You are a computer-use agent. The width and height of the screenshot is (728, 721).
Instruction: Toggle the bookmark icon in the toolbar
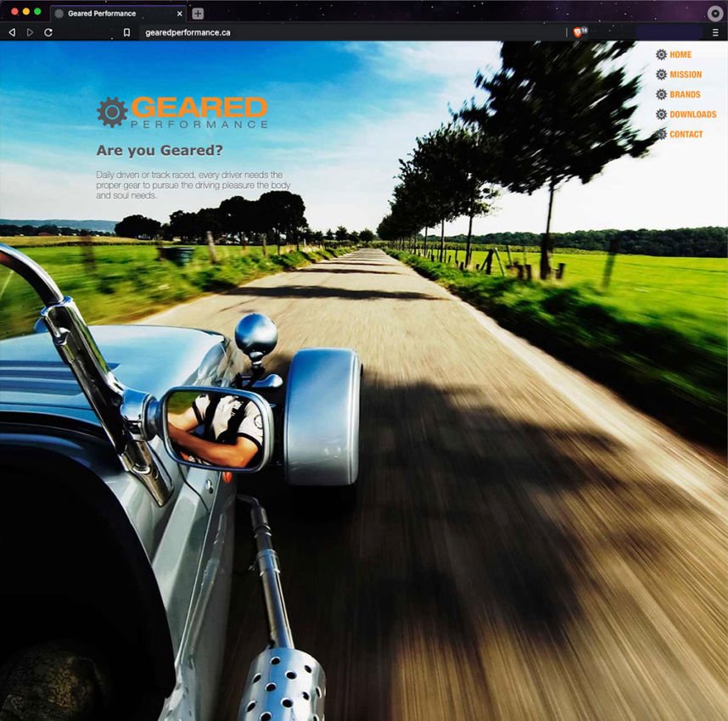128,31
